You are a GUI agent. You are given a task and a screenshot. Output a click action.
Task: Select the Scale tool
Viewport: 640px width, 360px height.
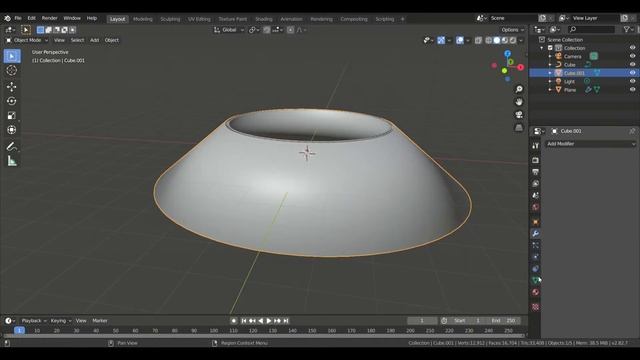point(12,116)
